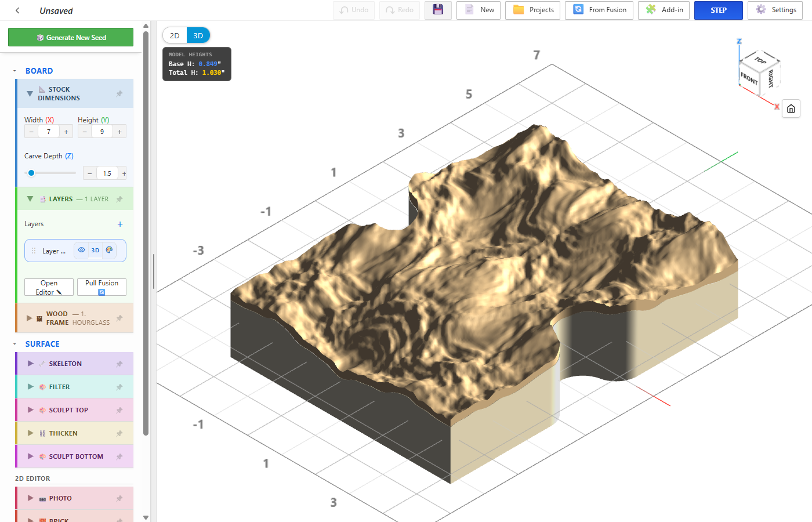This screenshot has height=522, width=812.
Task: Open the Layer color palette icon
Action: pyautogui.click(x=109, y=250)
